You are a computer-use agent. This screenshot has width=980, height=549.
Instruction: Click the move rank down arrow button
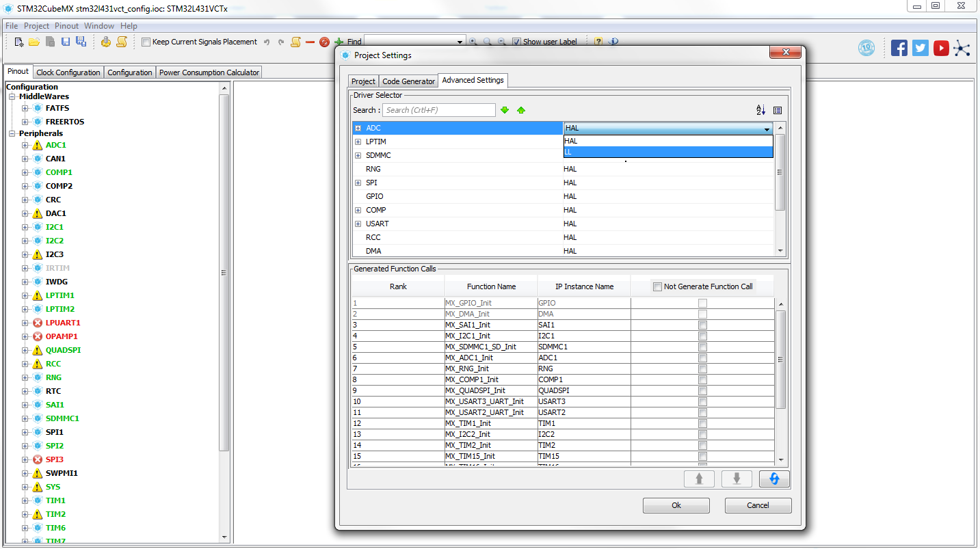click(x=737, y=479)
